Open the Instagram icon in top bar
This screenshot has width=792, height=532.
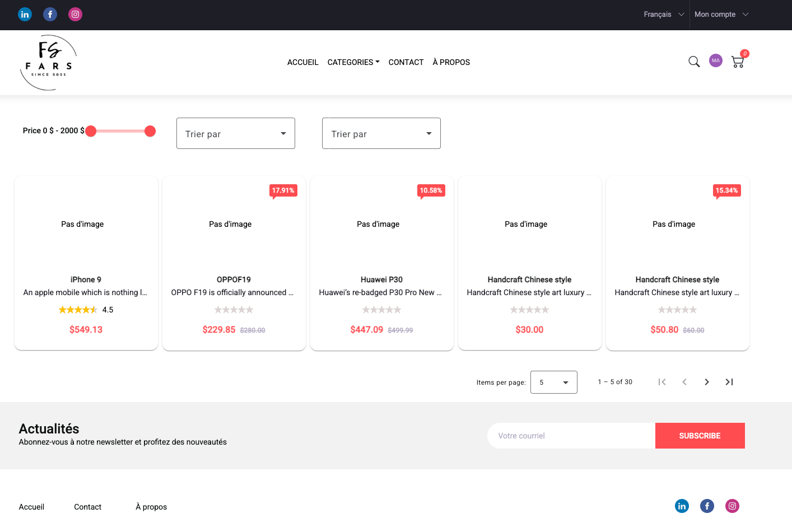[x=76, y=15]
